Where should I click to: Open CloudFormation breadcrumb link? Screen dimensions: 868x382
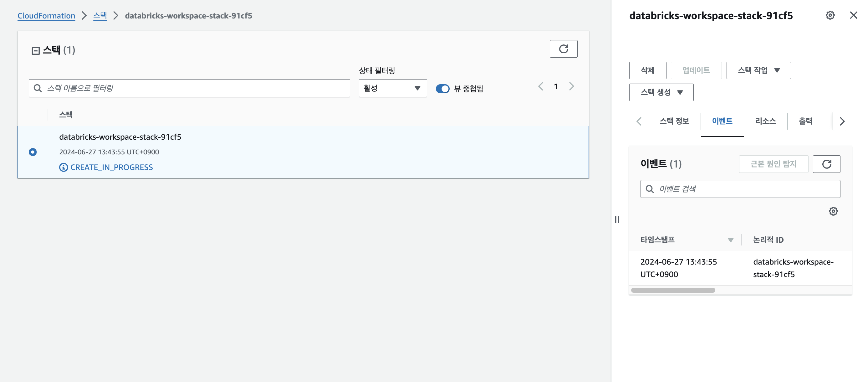pos(46,16)
